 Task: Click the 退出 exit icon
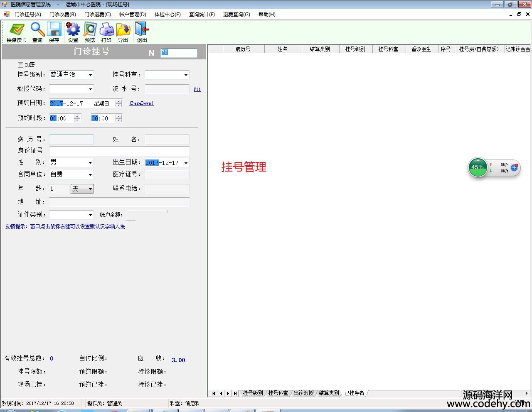click(x=142, y=30)
